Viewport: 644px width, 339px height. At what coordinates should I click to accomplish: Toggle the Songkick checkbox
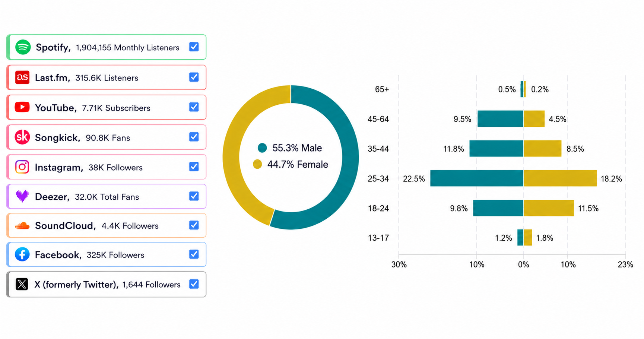[x=194, y=137]
